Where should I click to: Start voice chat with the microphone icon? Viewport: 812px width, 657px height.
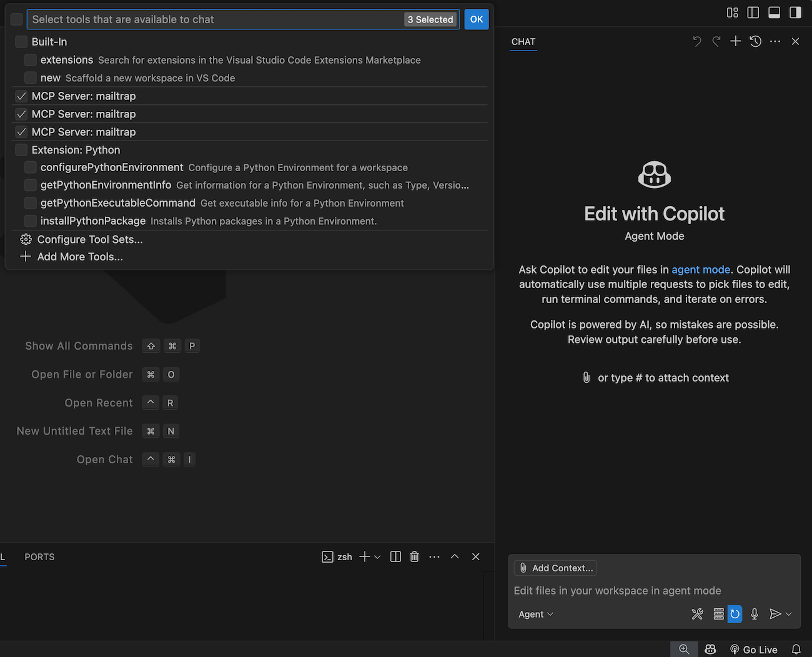[755, 614]
